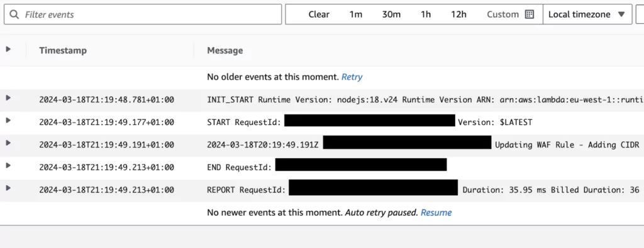
Task: Clear the time range filter
Action: (x=319, y=14)
